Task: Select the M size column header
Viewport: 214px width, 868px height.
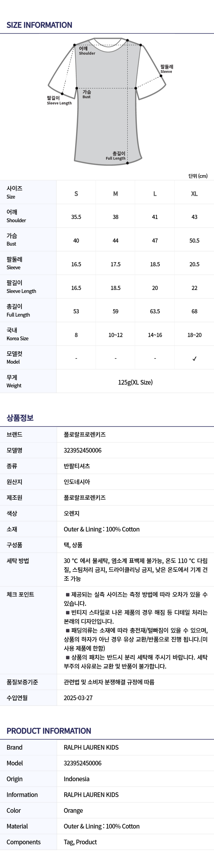Action: click(x=115, y=193)
